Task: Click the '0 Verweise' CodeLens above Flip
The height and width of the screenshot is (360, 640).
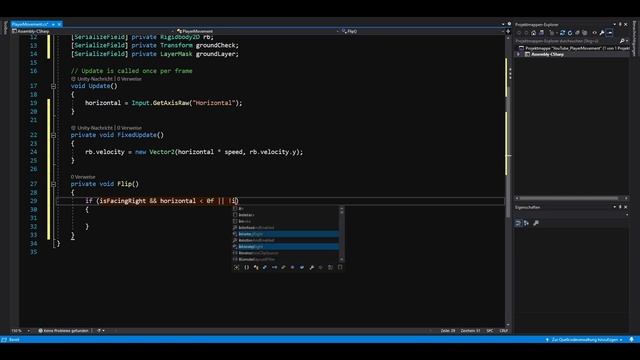Action: coord(83,177)
